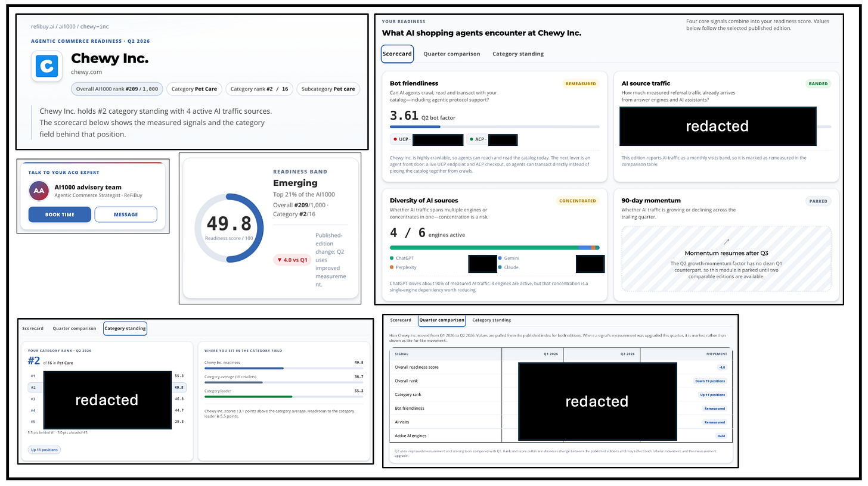Click the BOOK TIME button
This screenshot has width=868, height=486.
pos(60,214)
